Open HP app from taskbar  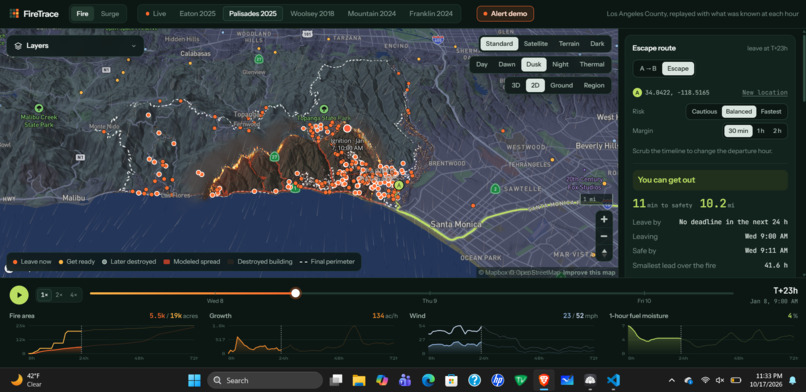pyautogui.click(x=498, y=380)
